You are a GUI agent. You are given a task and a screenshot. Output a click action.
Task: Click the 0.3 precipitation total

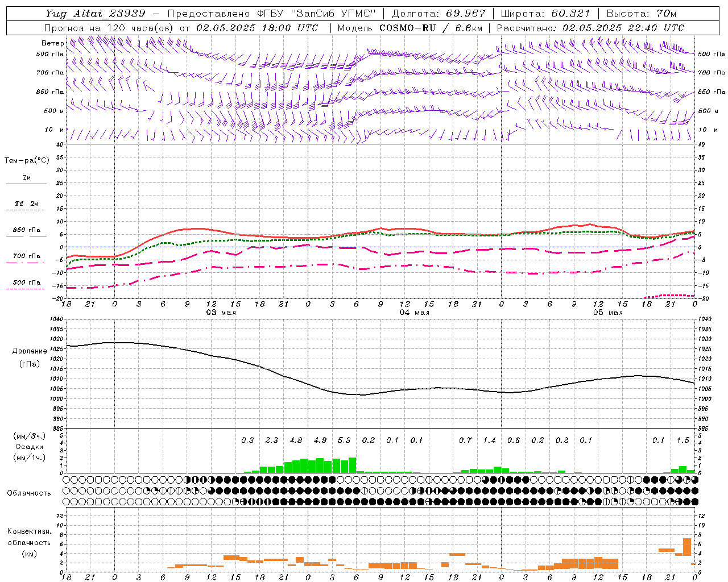(x=247, y=440)
